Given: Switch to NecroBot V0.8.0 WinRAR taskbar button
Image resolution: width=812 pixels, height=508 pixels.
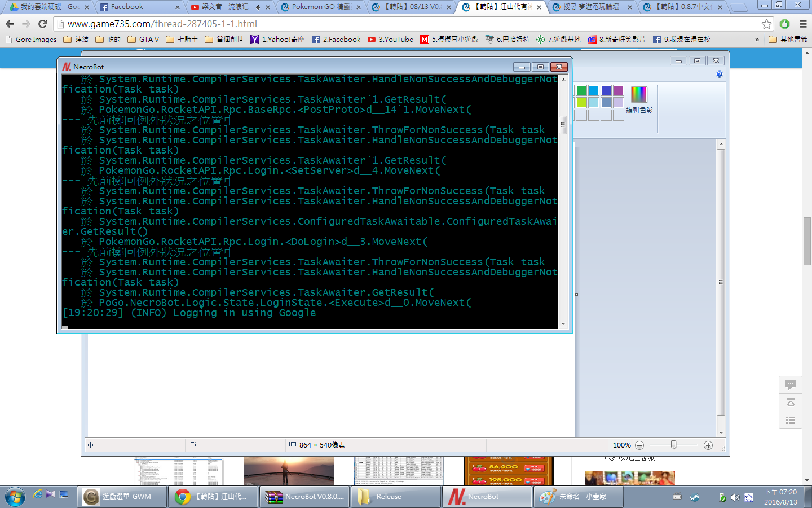Looking at the screenshot, I should [x=304, y=497].
